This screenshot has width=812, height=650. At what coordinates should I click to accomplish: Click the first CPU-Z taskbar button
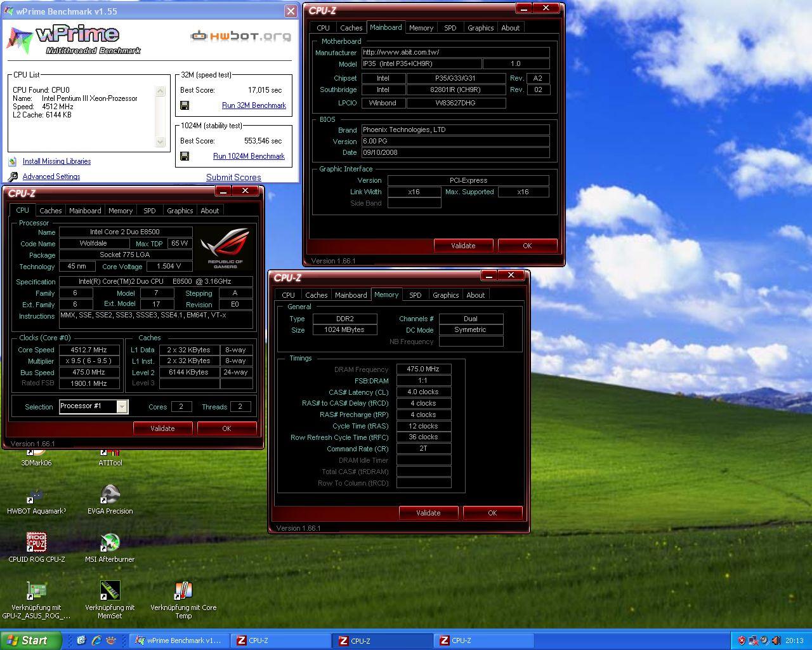coord(280,640)
